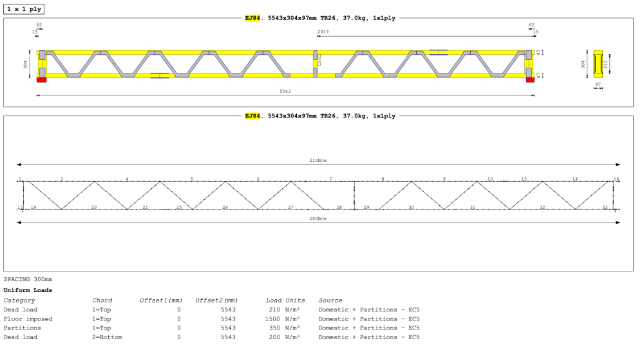Viewport: 644px width, 354px height.
Task: Click the blue splice marker on top chord
Action: (x=438, y=52)
